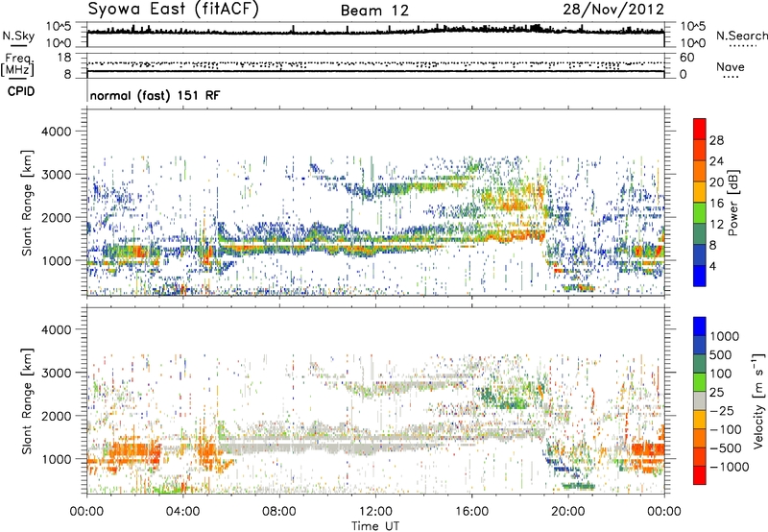The height and width of the screenshot is (532, 768).
Task: Click the date '28/Nov/2012'
Action: tap(613, 9)
